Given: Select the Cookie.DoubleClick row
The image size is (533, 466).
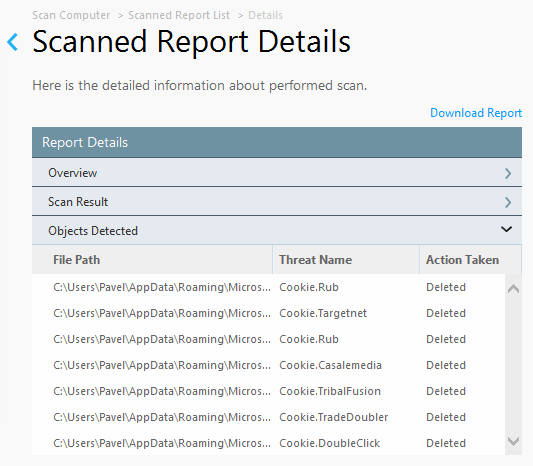Looking at the screenshot, I should coord(269,443).
